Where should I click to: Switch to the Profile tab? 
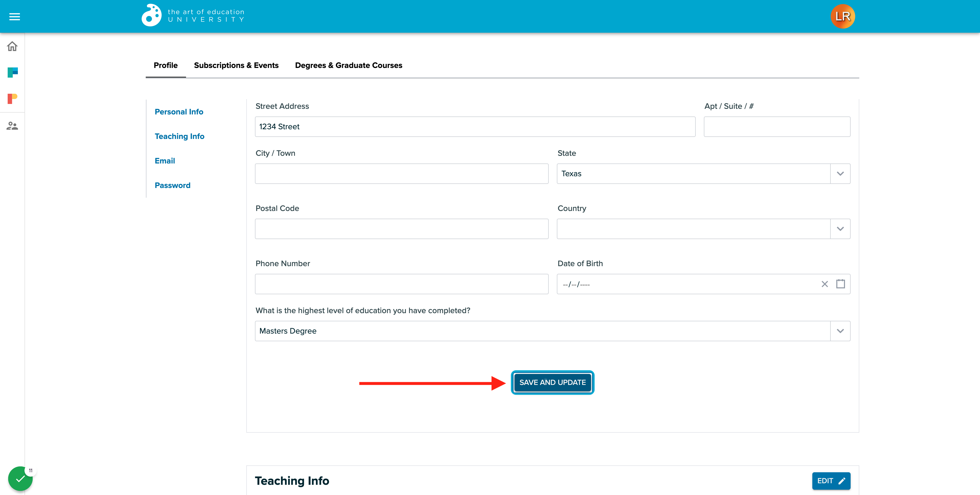pyautogui.click(x=165, y=65)
